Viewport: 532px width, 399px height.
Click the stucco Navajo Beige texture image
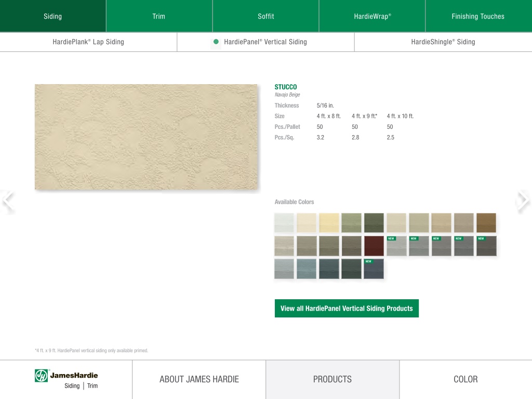pos(146,137)
